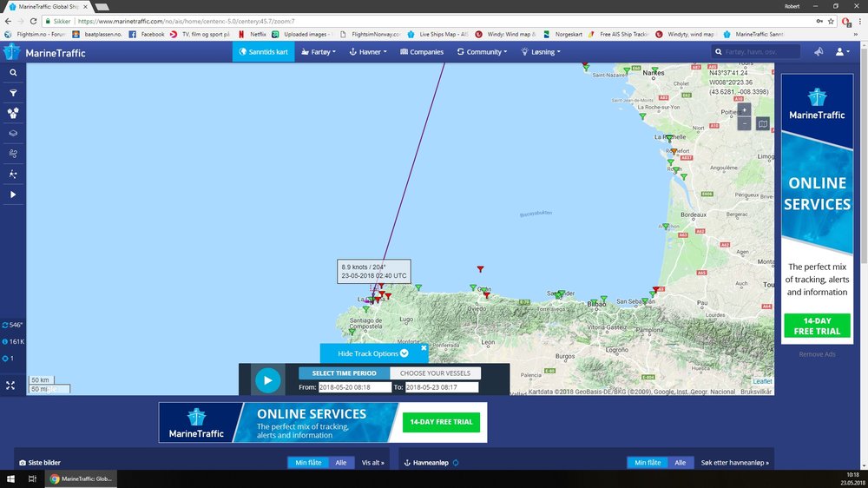Open the search tool in left sidebar
868x488 pixels.
pyautogui.click(x=13, y=73)
